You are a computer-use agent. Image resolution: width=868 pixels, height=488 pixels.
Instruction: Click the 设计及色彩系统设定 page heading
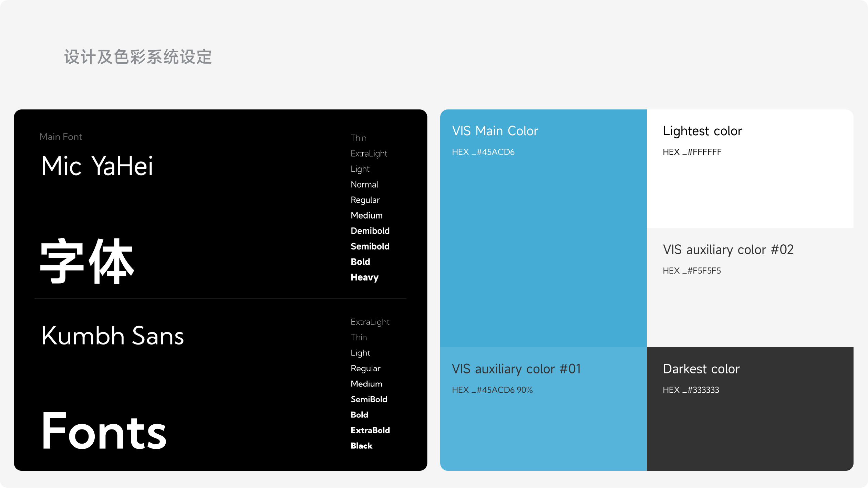[138, 57]
